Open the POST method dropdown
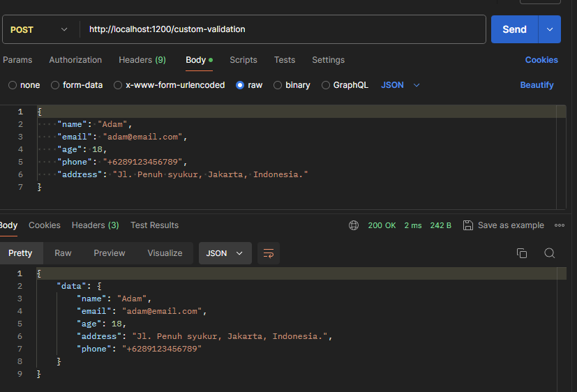 click(x=39, y=29)
